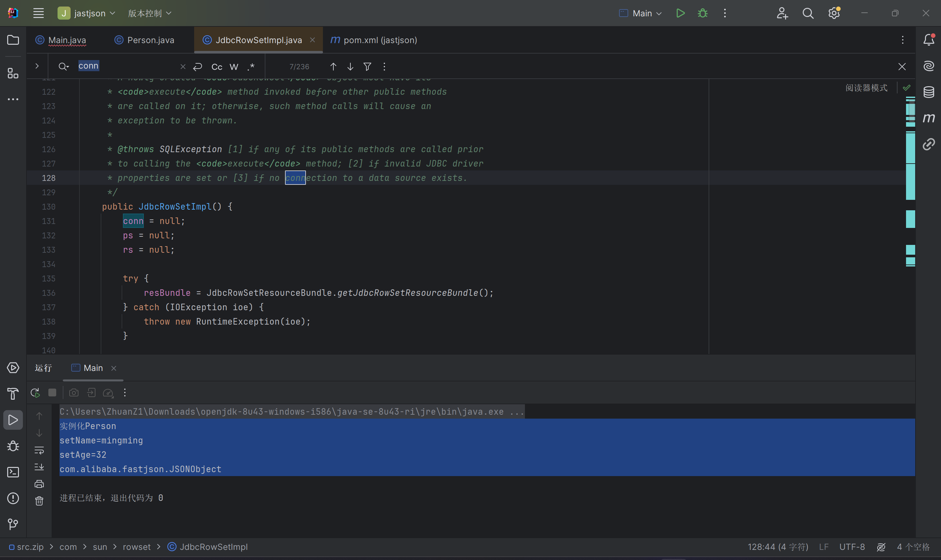
Task: Expand the replace field chevron in search bar
Action: point(37,66)
